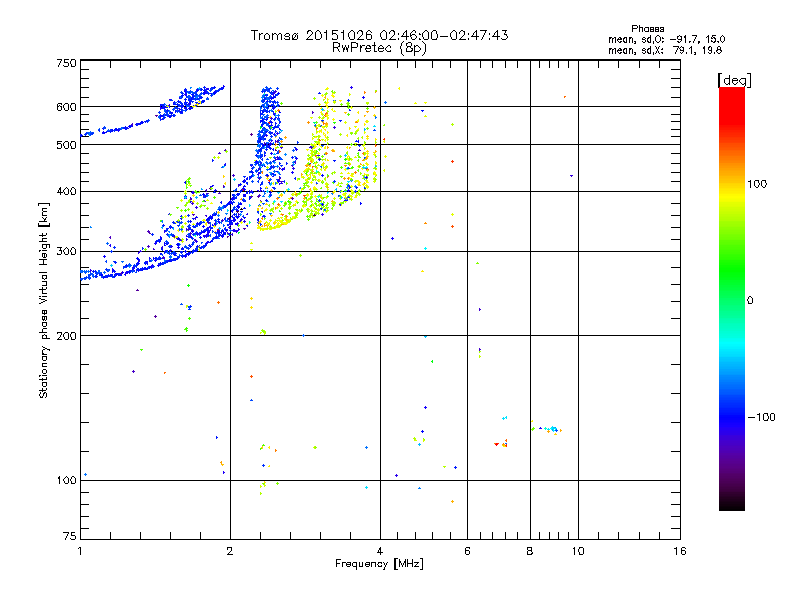Click the y-axis tick label '100'
800x600 pixels.
[67, 480]
